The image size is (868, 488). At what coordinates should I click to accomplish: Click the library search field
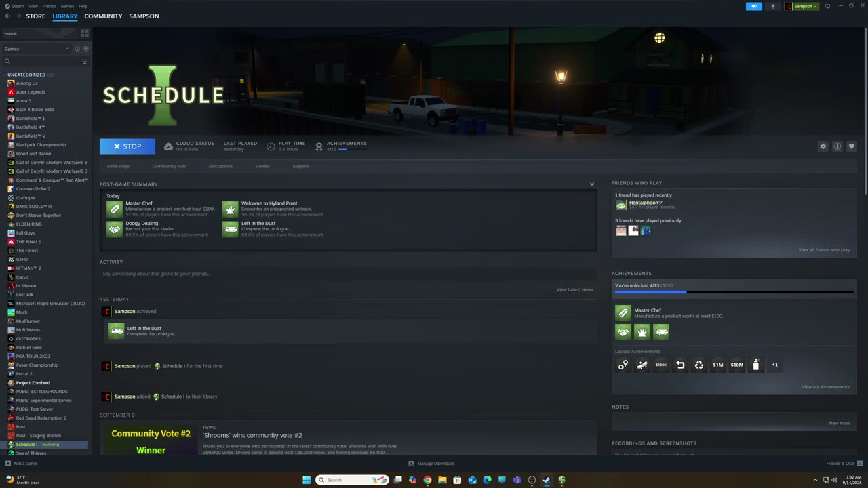41,62
